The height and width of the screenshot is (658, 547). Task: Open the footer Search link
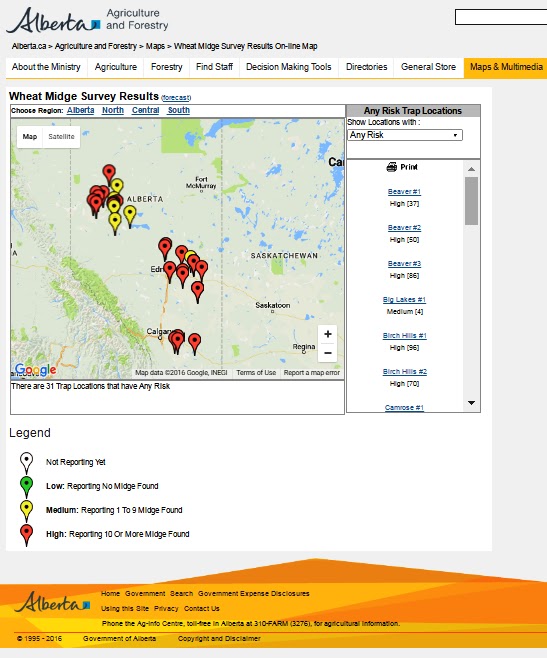[181, 593]
